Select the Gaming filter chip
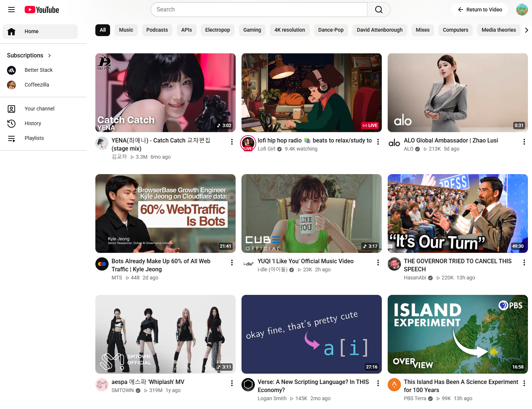Screen dimensions: 532x409 pyautogui.click(x=252, y=30)
